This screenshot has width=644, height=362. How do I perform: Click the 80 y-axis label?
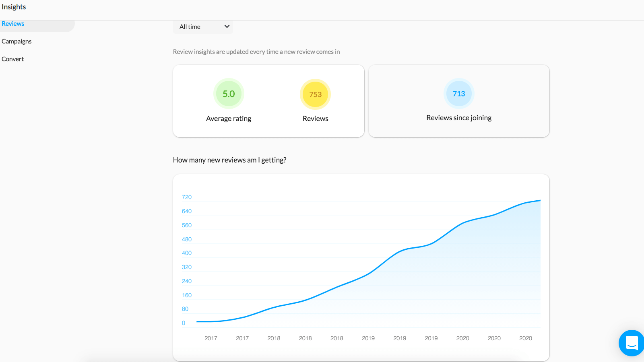point(185,309)
